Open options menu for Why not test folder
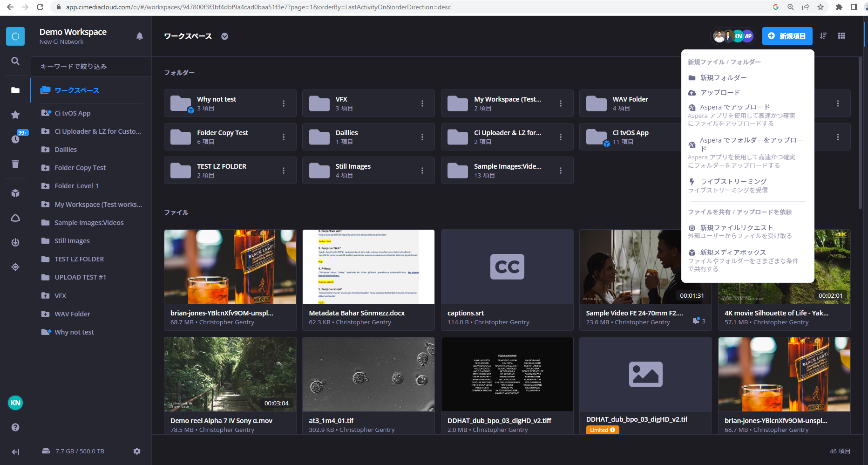 point(284,103)
